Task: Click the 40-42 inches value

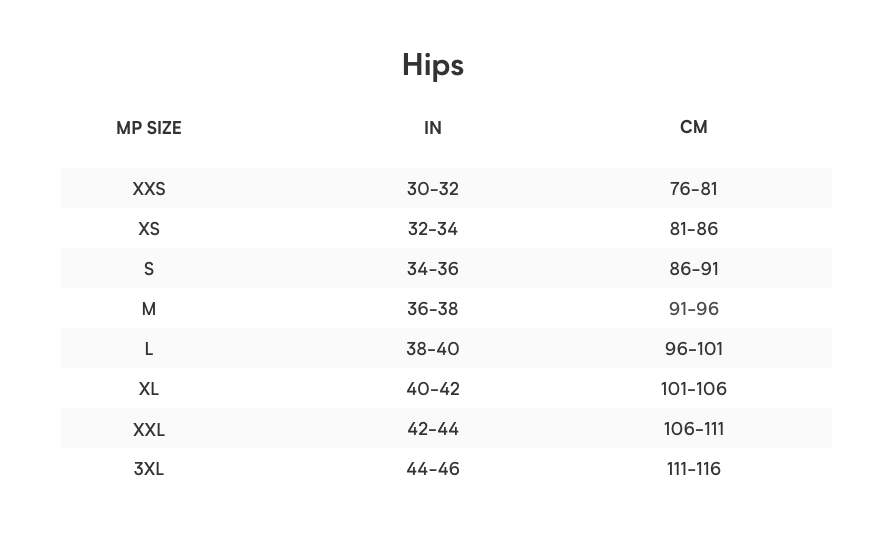Action: click(x=433, y=389)
